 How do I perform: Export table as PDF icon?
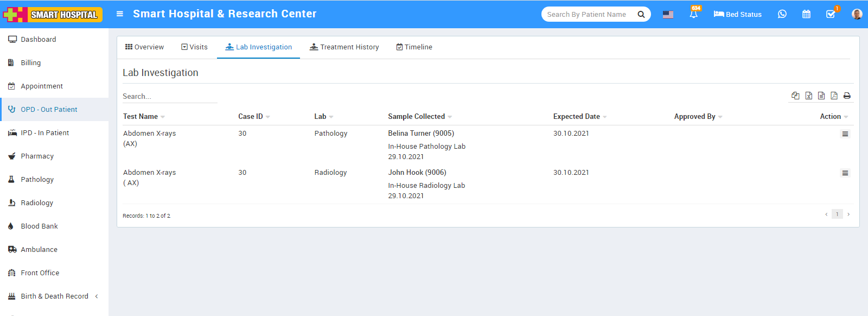click(834, 96)
